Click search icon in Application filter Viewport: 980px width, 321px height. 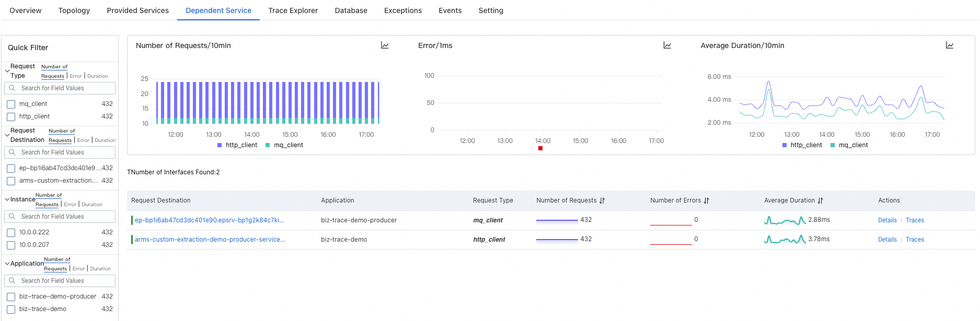point(12,281)
